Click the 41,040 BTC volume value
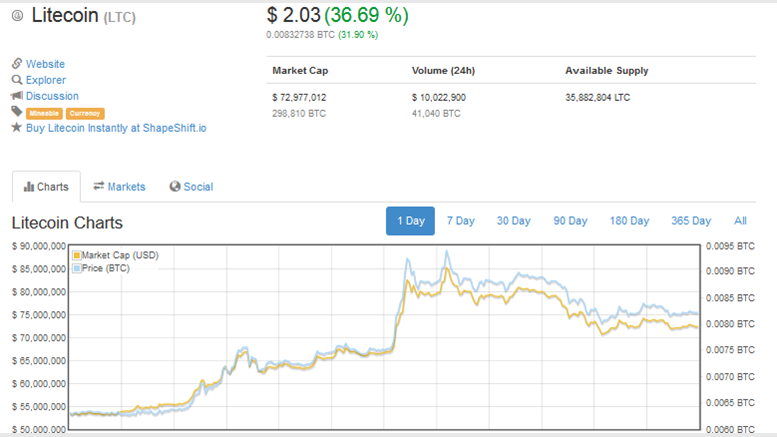777x437 pixels. pos(436,113)
